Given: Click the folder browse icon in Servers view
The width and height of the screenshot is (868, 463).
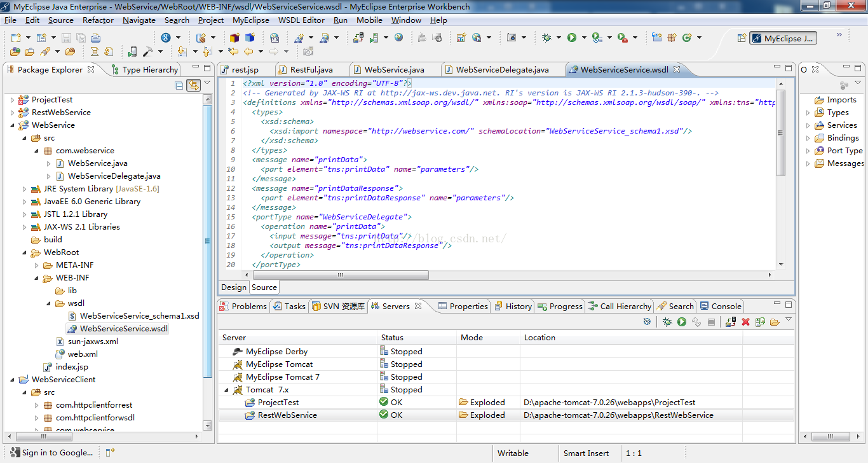Looking at the screenshot, I should [x=775, y=322].
